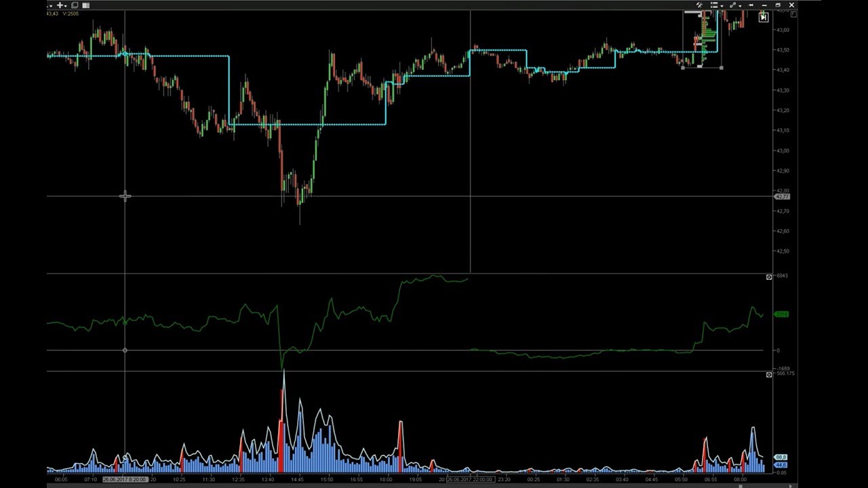
Task: Click the 6843 delta scale label
Action: (782, 276)
